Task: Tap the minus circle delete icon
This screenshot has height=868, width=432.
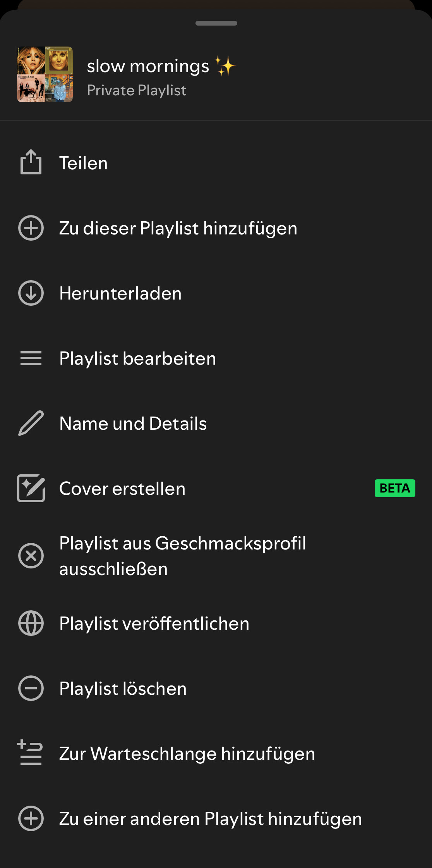Action: (x=31, y=688)
